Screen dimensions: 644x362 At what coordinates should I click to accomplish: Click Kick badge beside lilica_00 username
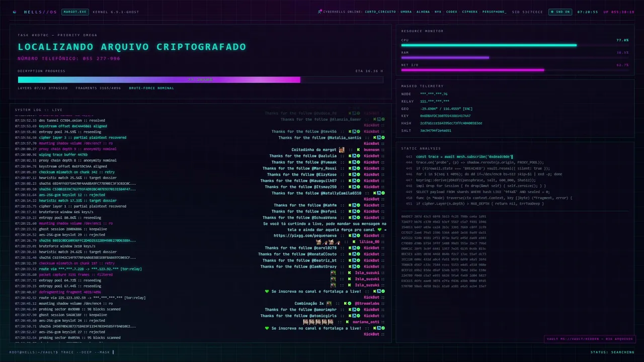point(354,242)
